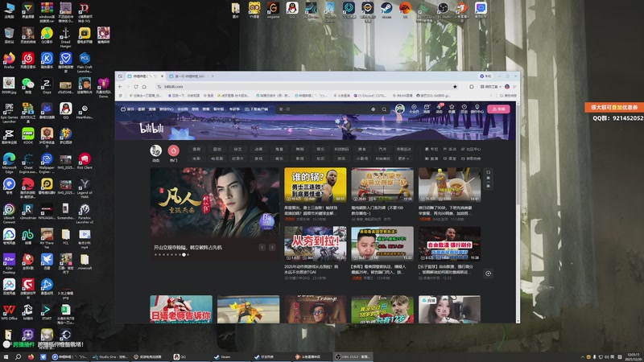Screen dimensions: 644x362
Task: Launch Cheat Engine from the desktop
Action: point(28,162)
